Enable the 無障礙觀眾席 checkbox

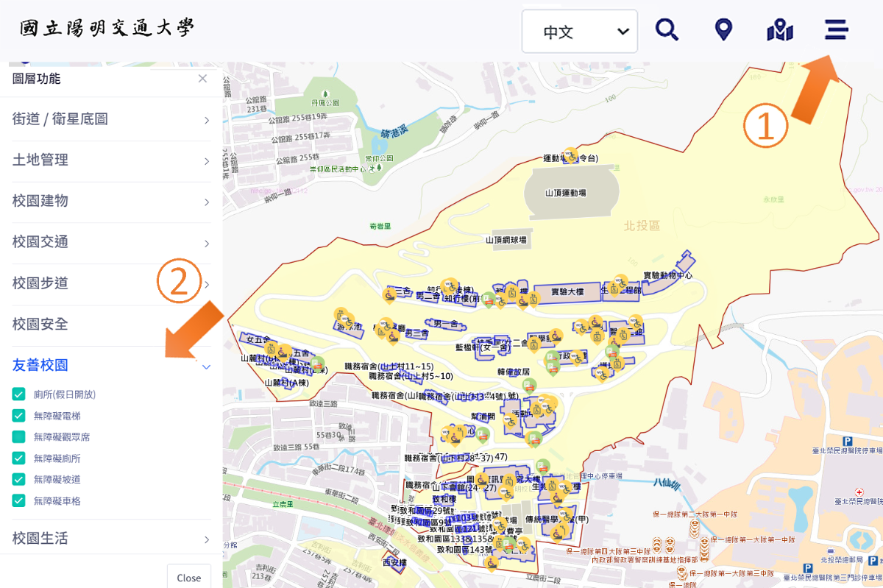tap(19, 437)
